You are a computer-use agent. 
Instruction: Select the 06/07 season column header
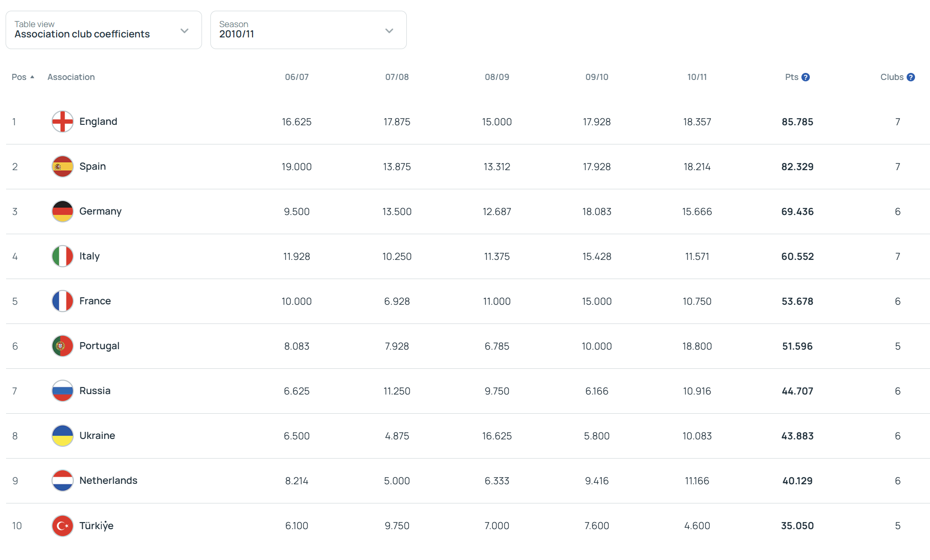click(296, 77)
